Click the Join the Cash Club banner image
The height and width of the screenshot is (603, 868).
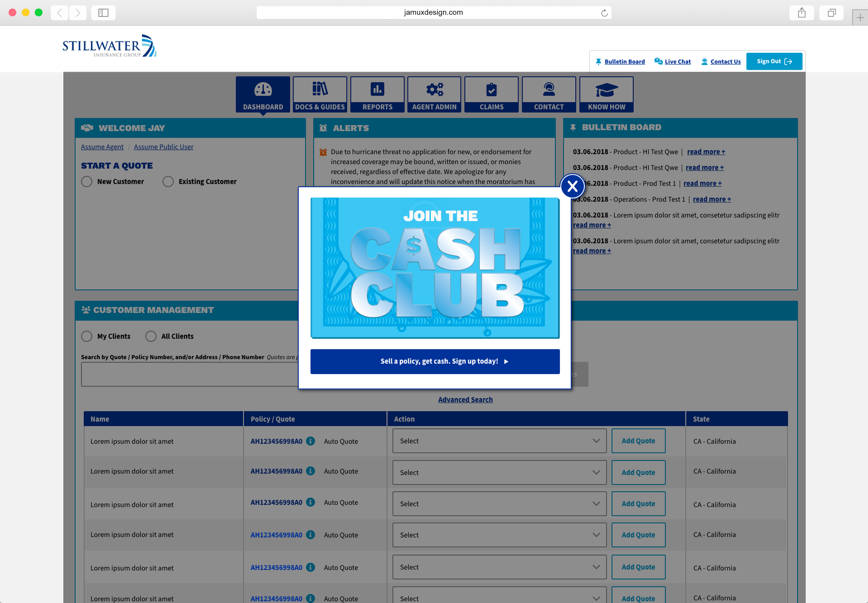pyautogui.click(x=435, y=268)
